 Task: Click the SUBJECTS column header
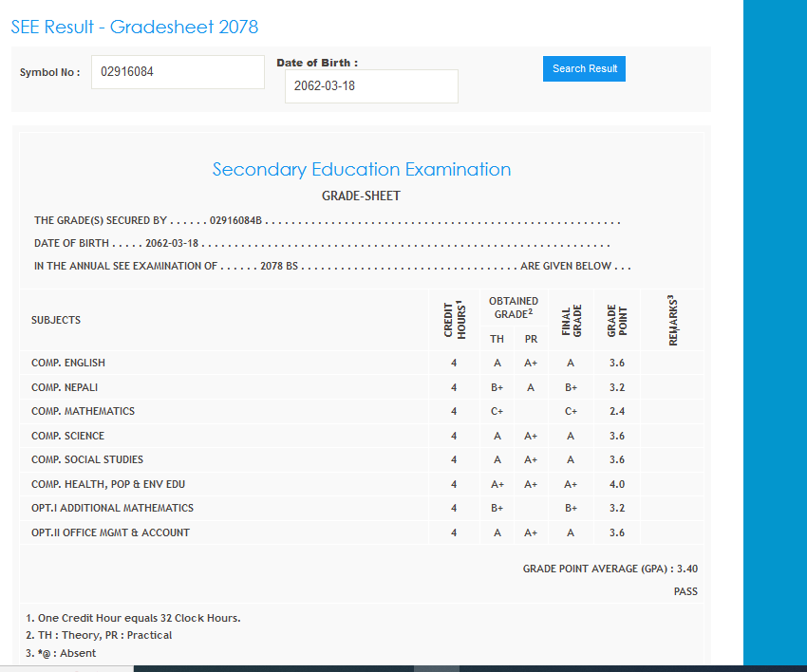[56, 320]
